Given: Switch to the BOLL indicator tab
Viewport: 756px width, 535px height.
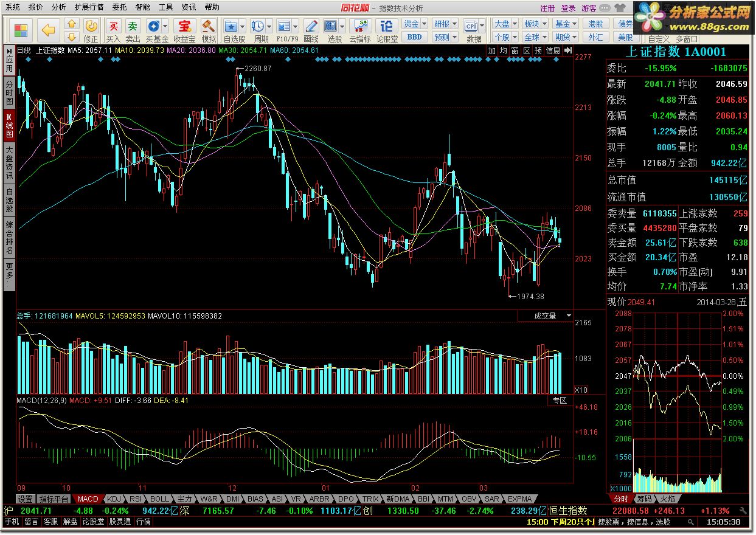Looking at the screenshot, I should pos(159,499).
